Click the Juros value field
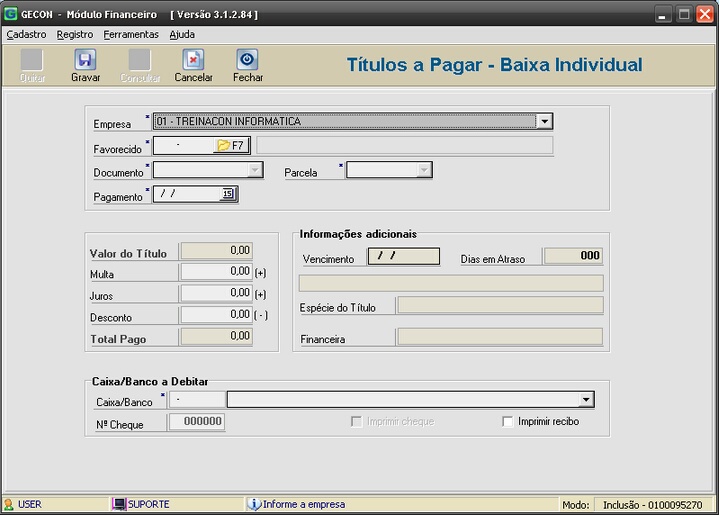 pos(215,293)
